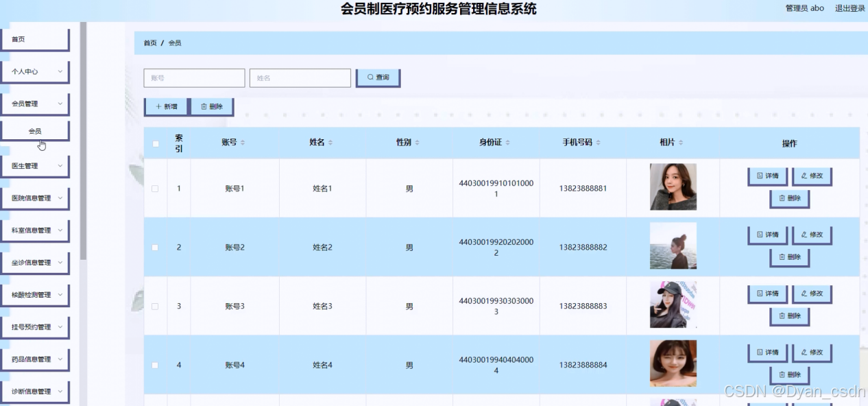Open the photo thumbnail for 账号3

(673, 304)
